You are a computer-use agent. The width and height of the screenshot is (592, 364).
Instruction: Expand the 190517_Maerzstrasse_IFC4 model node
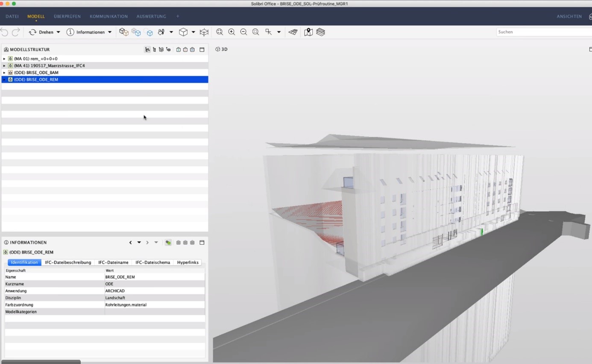point(4,65)
